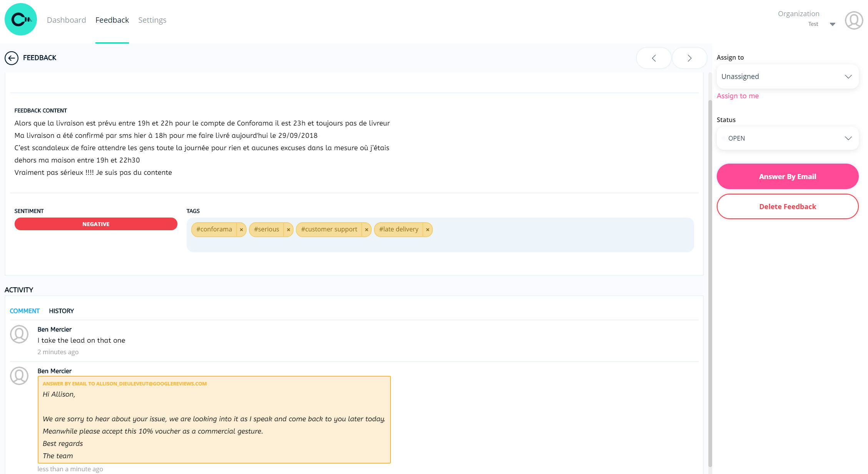Click avatar beside 'I take the lead' comment
The width and height of the screenshot is (868, 474).
[19, 334]
